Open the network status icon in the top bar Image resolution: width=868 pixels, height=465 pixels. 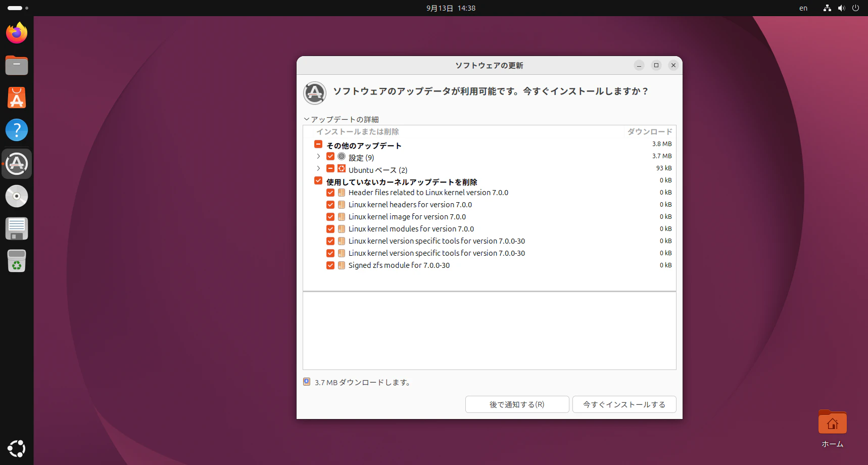827,8
